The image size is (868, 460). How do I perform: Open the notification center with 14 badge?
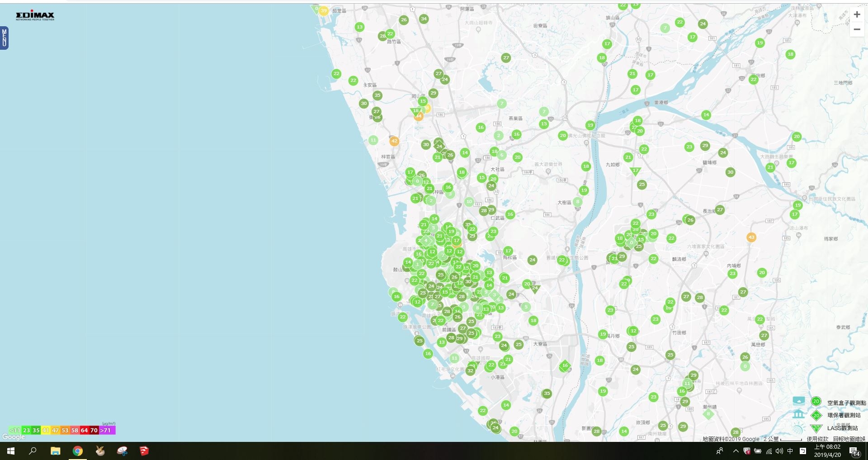pyautogui.click(x=854, y=451)
